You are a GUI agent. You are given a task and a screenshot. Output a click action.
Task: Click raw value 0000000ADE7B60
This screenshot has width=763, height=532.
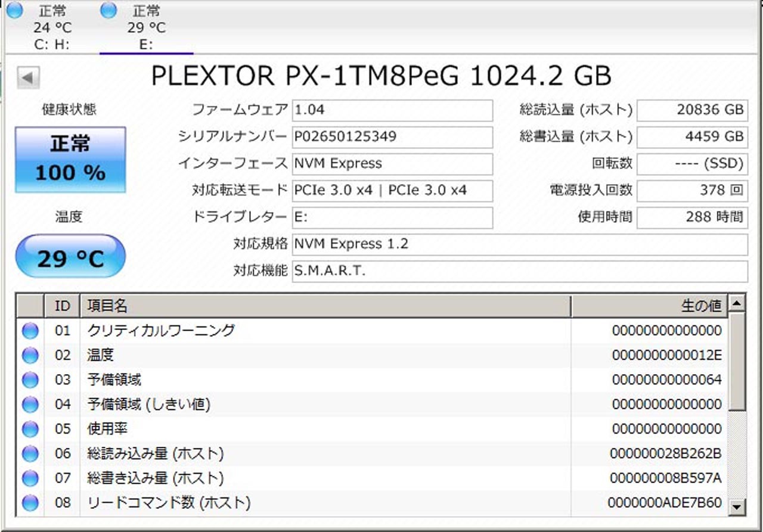click(x=665, y=503)
